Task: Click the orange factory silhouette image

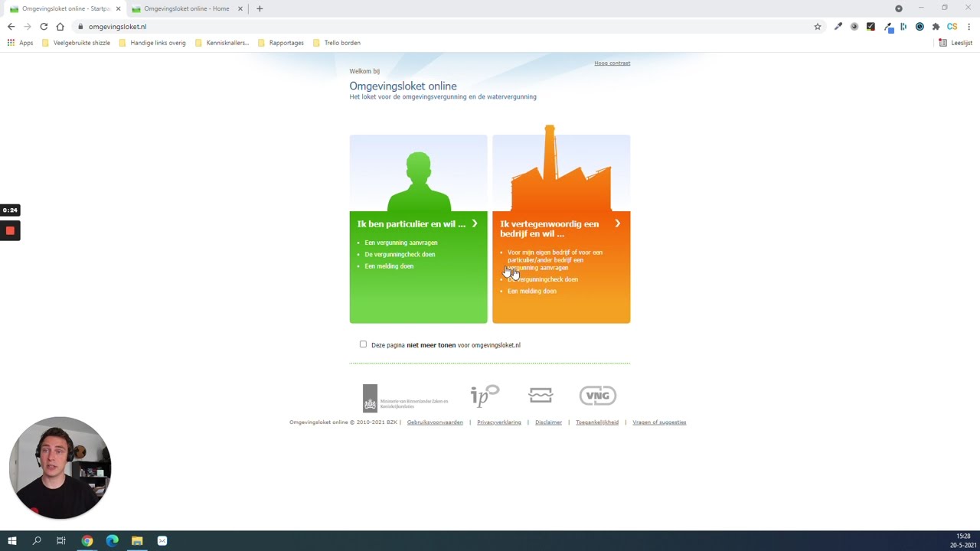Action: point(561,168)
